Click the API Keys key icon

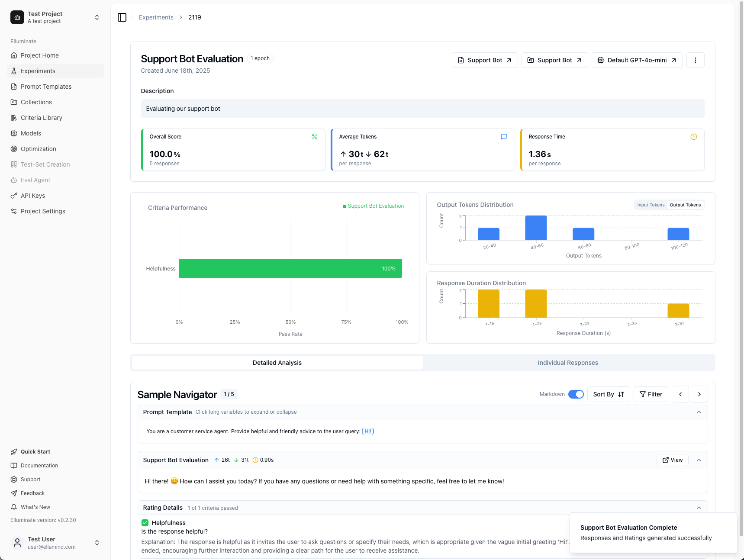[14, 196]
